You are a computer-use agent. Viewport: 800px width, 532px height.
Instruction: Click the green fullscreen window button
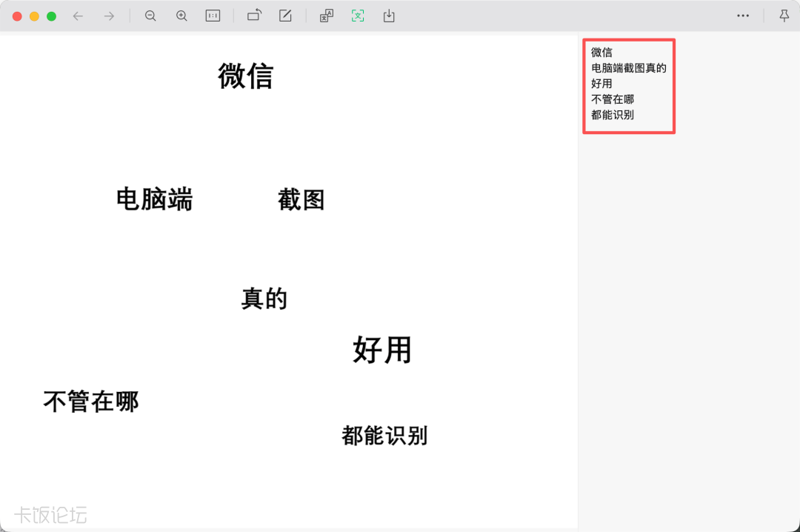52,16
